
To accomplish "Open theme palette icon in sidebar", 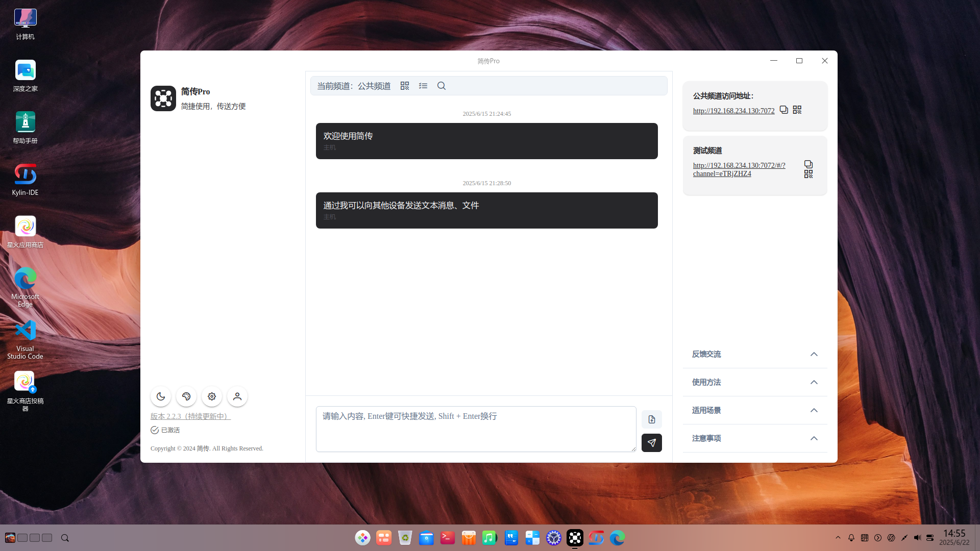I will coord(186,396).
